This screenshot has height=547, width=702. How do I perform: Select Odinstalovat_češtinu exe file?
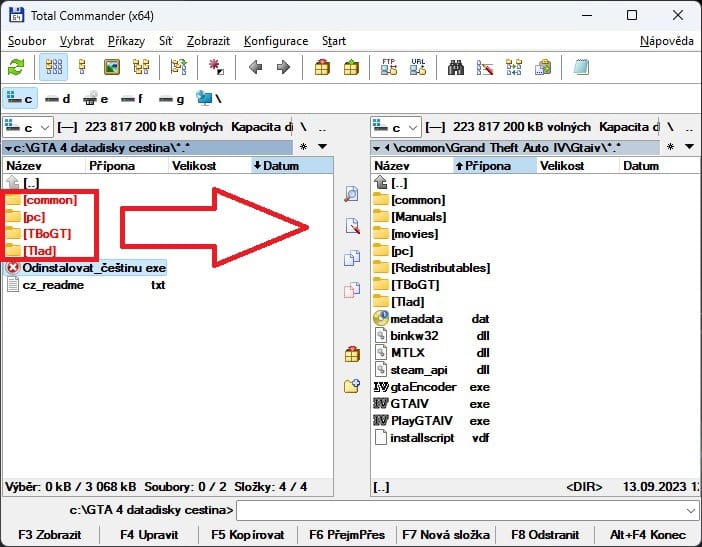click(86, 268)
